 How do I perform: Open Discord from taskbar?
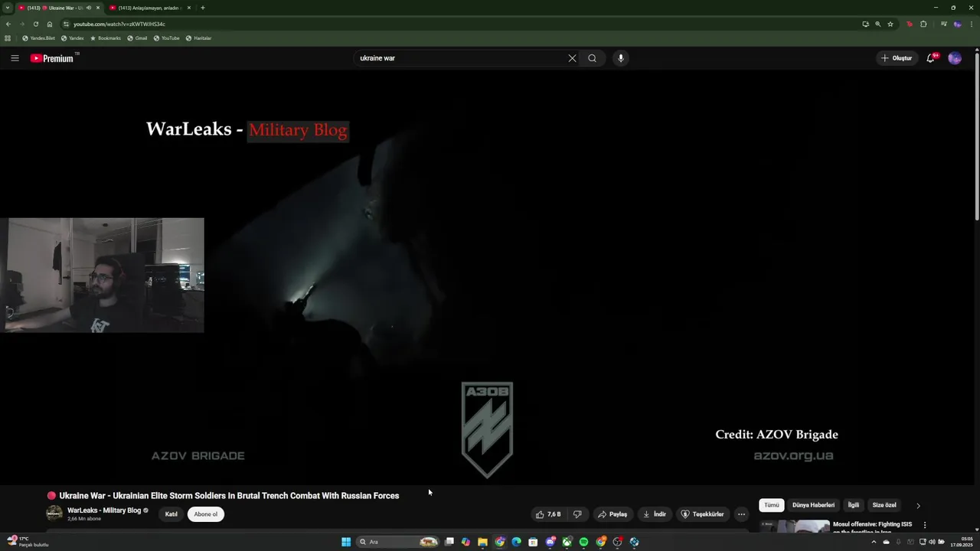[550, 542]
